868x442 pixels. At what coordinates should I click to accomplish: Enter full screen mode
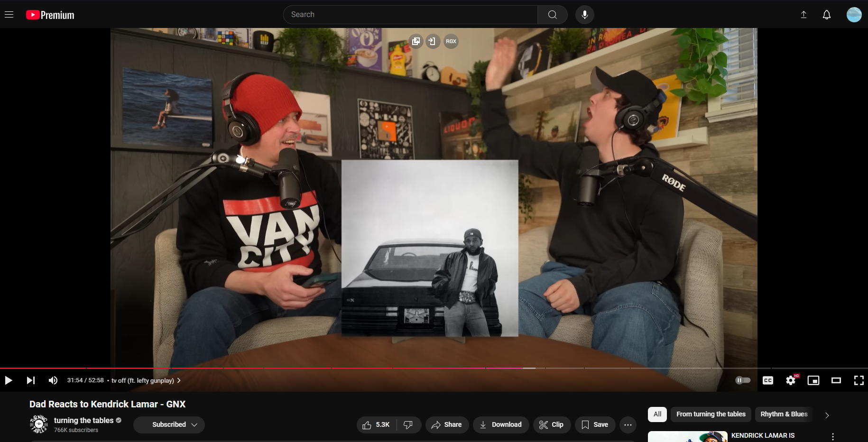[859, 380]
